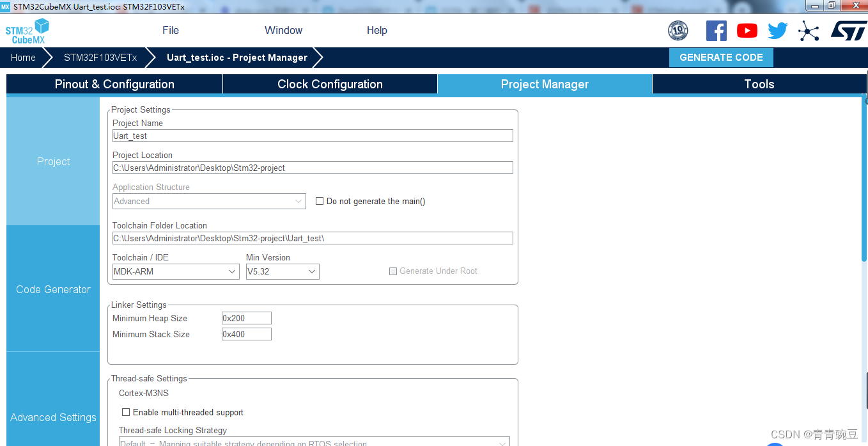
Task: Click the STM32CubeMX logo icon
Action: point(27,31)
